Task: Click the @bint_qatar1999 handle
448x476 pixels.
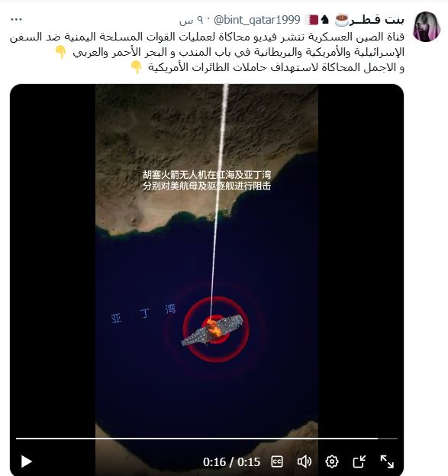Action: [256, 20]
